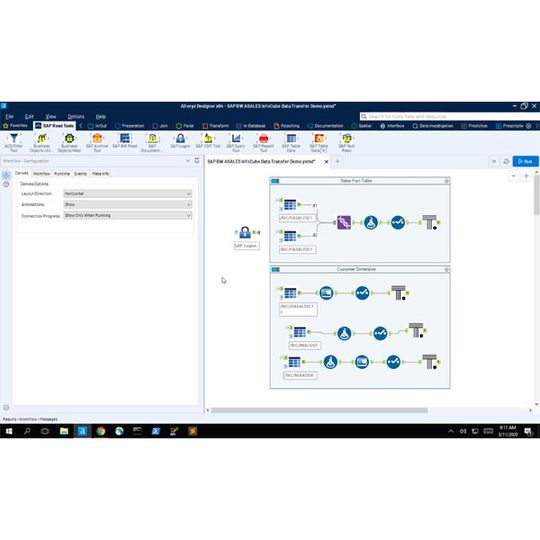Toggle the Sales Fact Table container enable switch
Viewport: 540px width, 540px height.
coord(275,181)
